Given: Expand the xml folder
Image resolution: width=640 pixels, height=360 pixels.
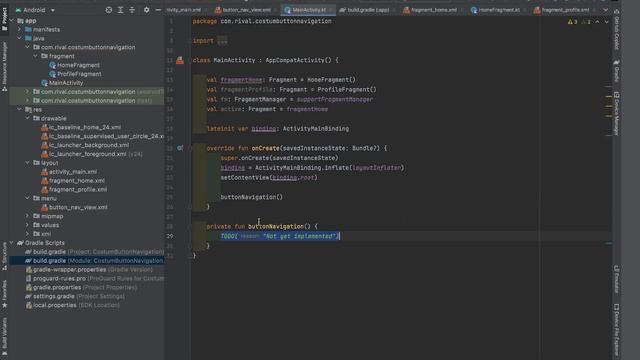Looking at the screenshot, I should 27,234.
